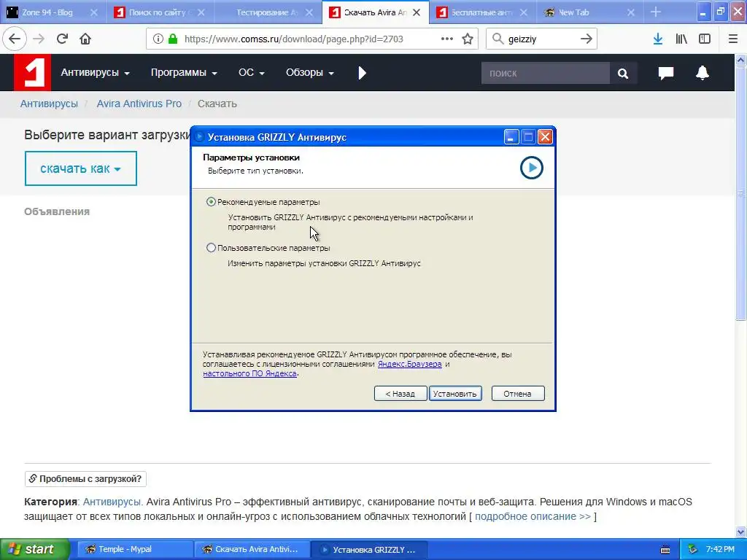Switch to Установка GRIZZLY taskbar item
747x560 pixels.
click(369, 550)
